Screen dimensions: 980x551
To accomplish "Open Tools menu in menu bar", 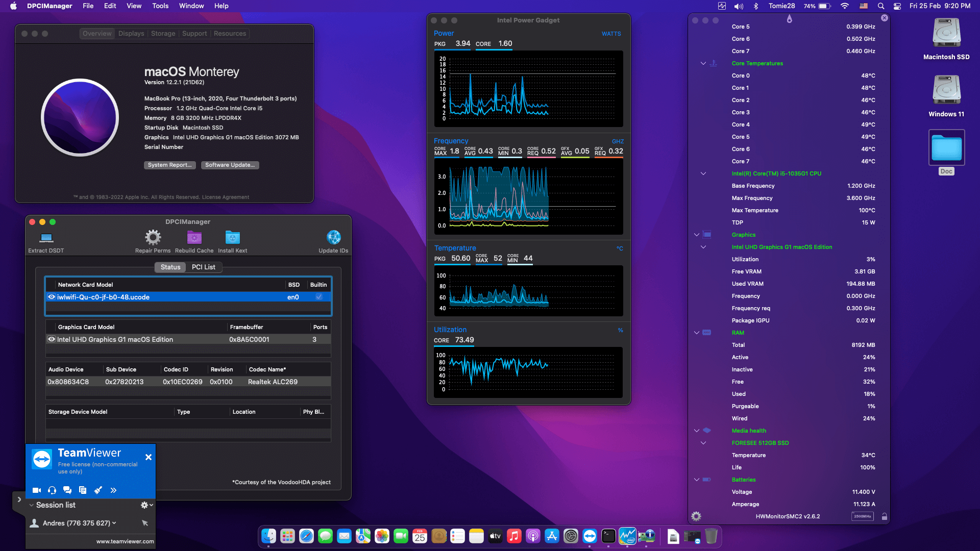I will coord(160,6).
